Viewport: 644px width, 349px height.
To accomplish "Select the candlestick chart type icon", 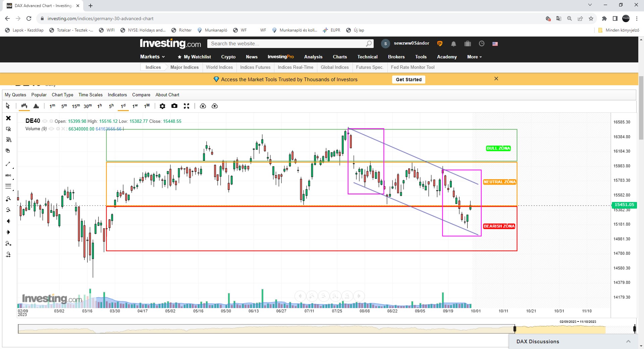I will (x=24, y=106).
